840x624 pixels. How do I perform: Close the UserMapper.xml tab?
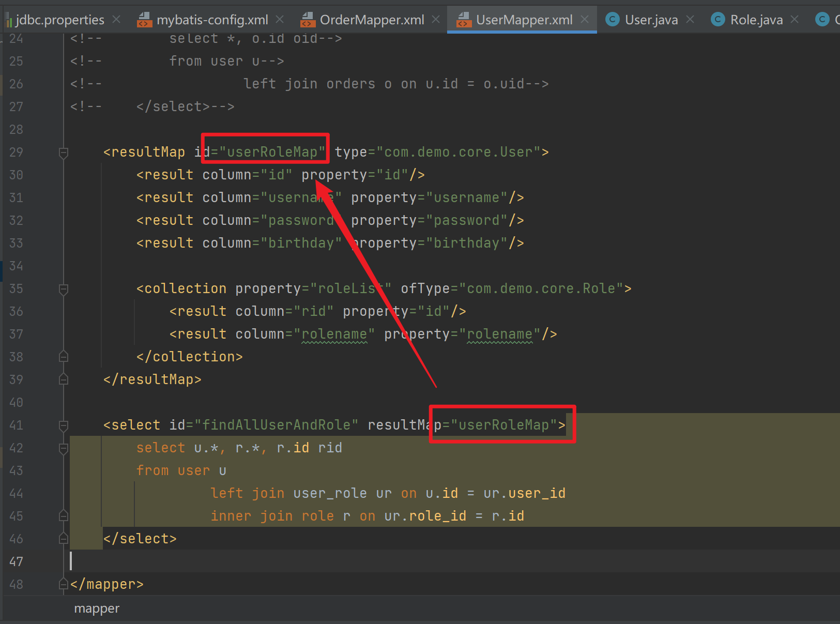pos(585,20)
